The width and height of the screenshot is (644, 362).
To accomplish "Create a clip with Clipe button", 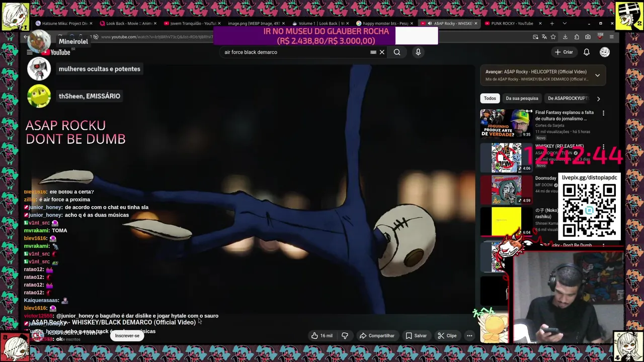I will coord(447,336).
